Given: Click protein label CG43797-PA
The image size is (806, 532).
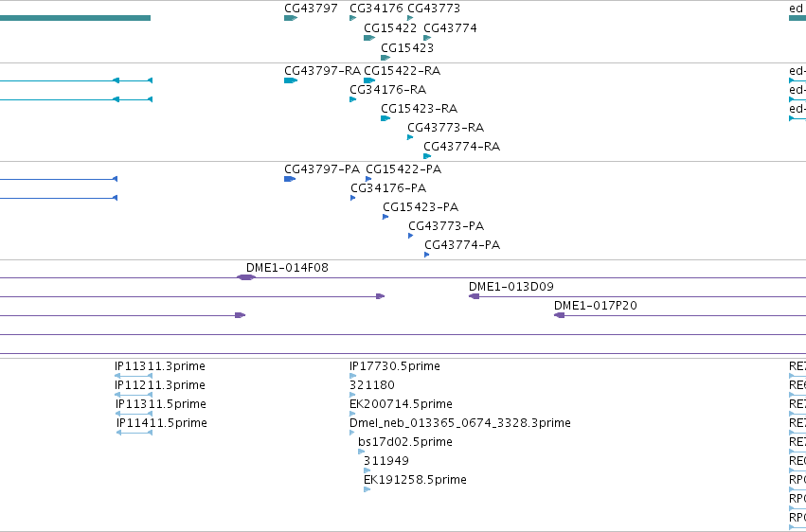Looking at the screenshot, I should [322, 168].
